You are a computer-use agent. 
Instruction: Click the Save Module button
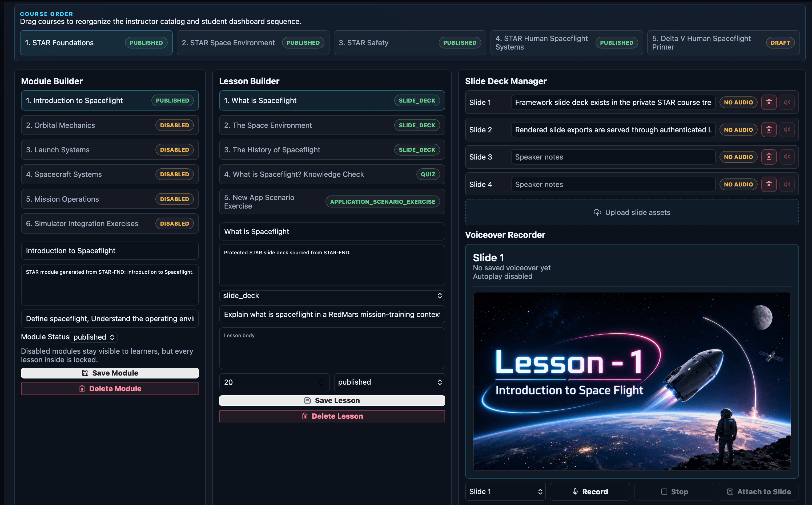[x=110, y=373]
